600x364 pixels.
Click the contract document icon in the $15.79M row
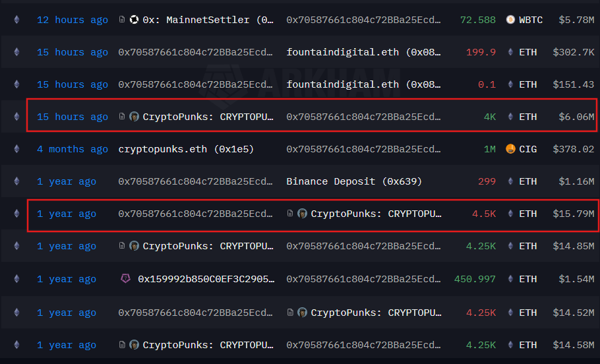(x=290, y=213)
